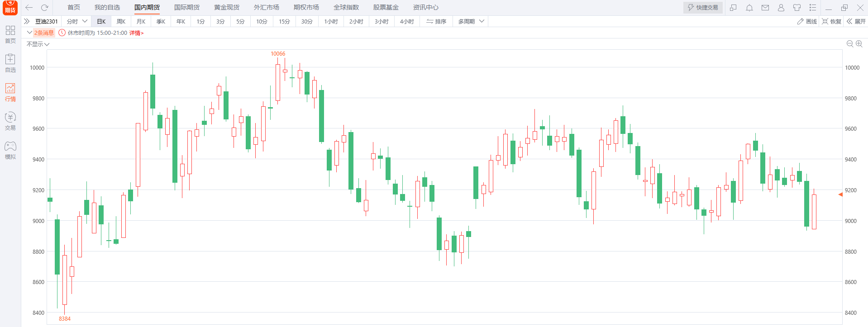Expand the 不显示 indicator dropdown

(x=38, y=44)
